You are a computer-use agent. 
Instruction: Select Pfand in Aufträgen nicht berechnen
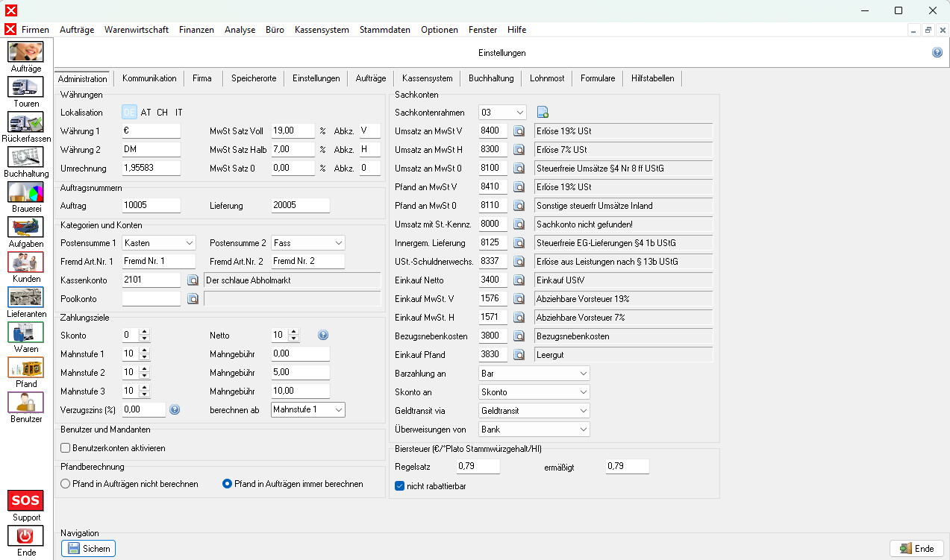pyautogui.click(x=66, y=484)
